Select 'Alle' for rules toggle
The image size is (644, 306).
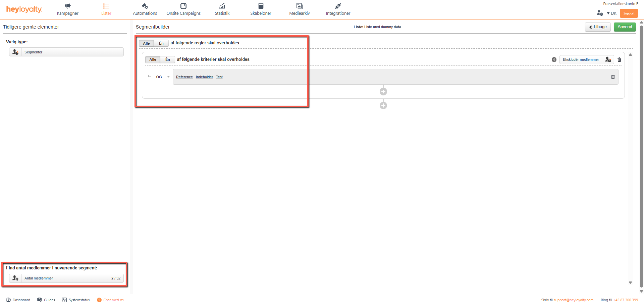[146, 43]
